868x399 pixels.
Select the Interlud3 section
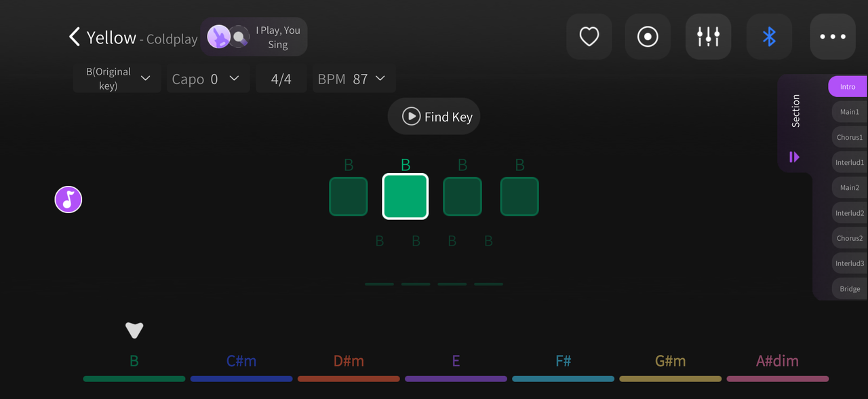click(x=850, y=263)
